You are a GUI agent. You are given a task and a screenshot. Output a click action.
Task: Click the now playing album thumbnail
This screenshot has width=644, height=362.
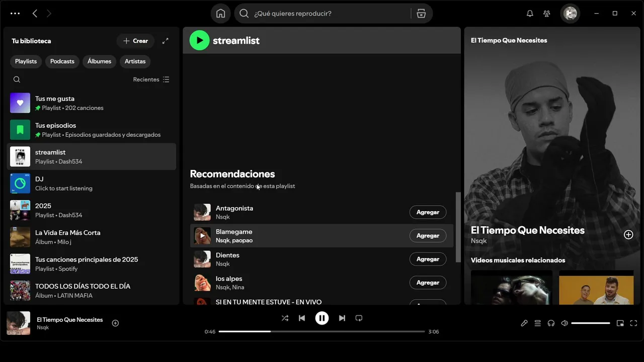click(x=18, y=323)
